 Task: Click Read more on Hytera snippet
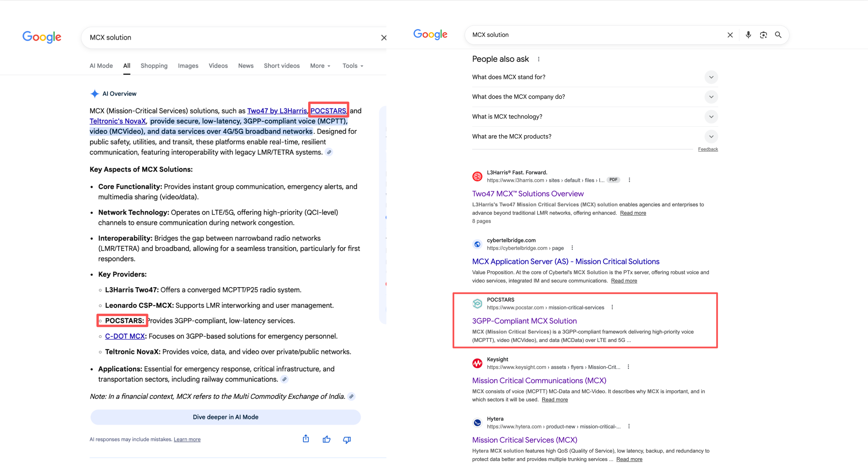[629, 459]
